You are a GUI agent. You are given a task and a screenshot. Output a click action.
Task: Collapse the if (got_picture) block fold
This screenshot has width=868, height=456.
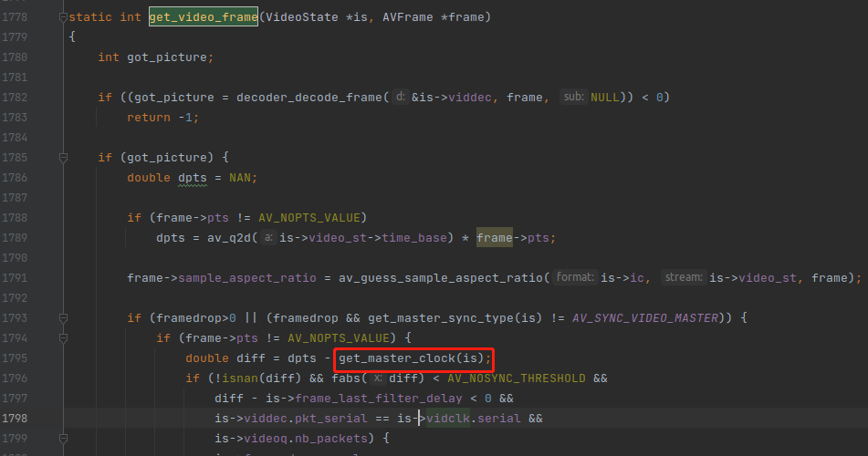[x=63, y=157]
